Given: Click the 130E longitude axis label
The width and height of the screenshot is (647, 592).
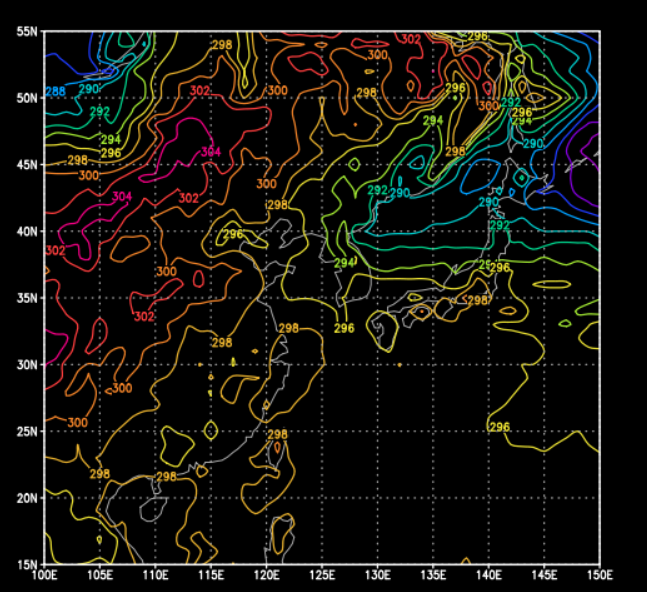Looking at the screenshot, I should [x=377, y=576].
